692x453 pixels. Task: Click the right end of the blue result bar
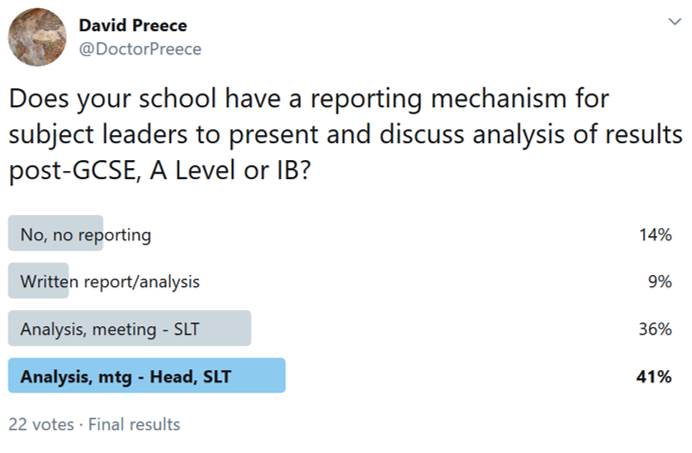tap(278, 376)
